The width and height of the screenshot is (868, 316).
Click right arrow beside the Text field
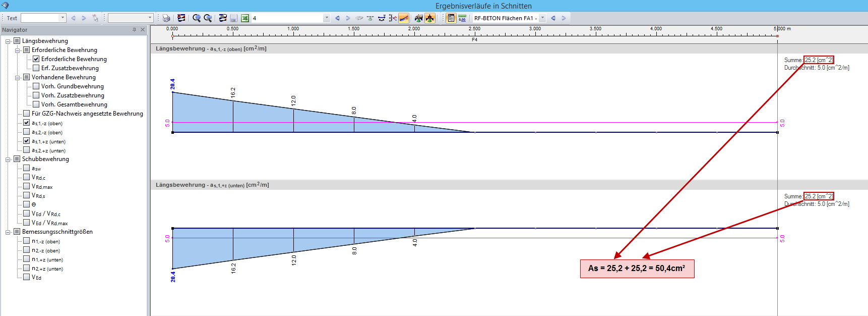pos(84,18)
